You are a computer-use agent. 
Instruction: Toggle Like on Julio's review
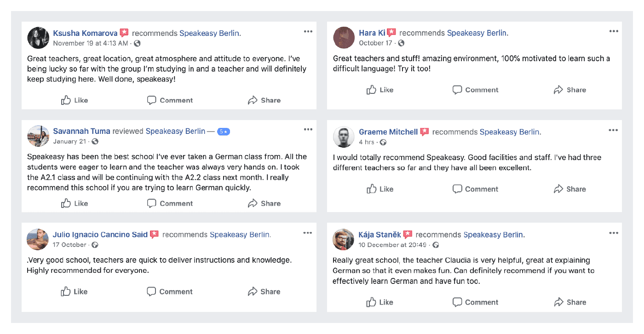pyautogui.click(x=74, y=291)
